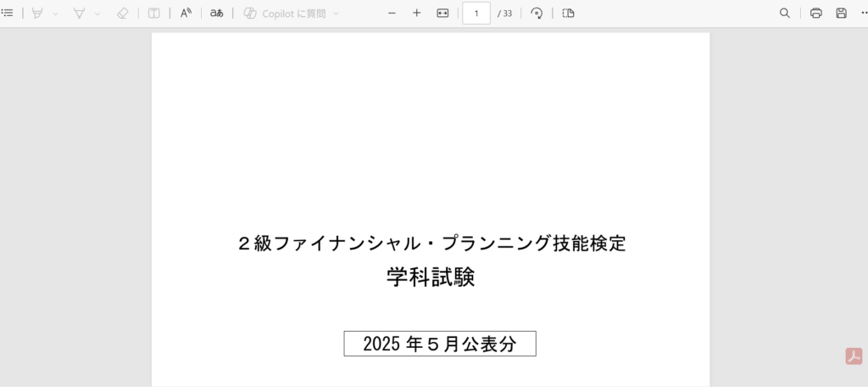The width and height of the screenshot is (868, 387).
Task: Start Read aloud for the PDF
Action: pyautogui.click(x=186, y=14)
